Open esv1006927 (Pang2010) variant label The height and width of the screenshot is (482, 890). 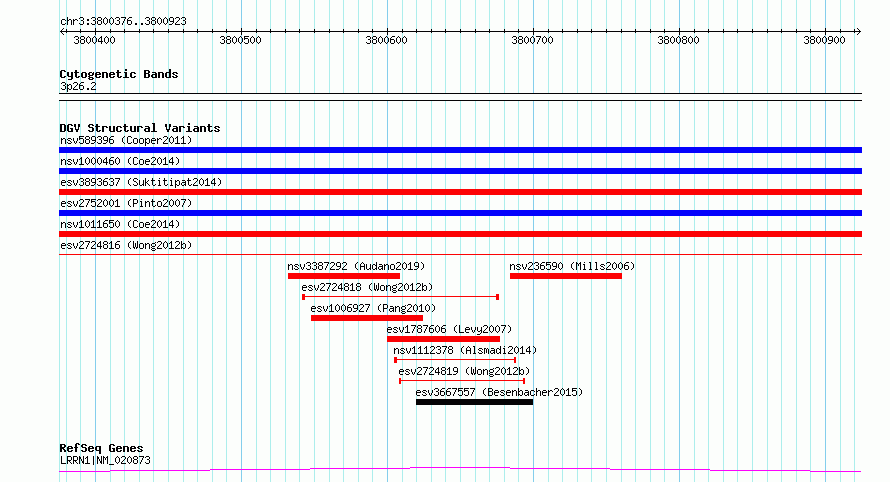(x=373, y=308)
